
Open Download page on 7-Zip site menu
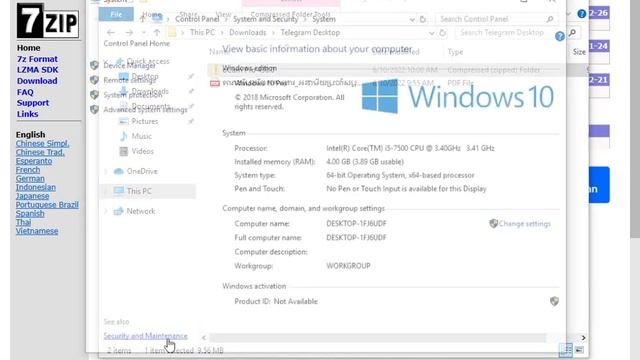[37, 81]
